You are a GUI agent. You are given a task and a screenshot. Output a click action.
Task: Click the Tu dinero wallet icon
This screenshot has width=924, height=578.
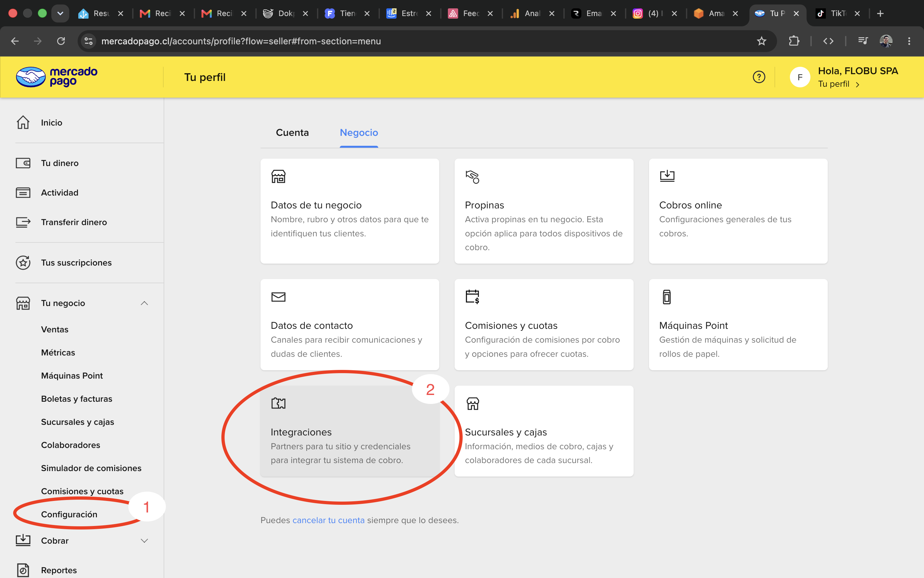pos(23,163)
